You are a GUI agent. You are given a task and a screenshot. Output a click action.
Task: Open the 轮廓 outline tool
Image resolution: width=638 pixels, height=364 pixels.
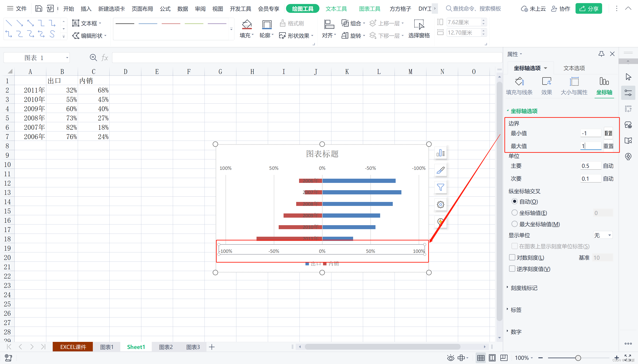pyautogui.click(x=266, y=29)
